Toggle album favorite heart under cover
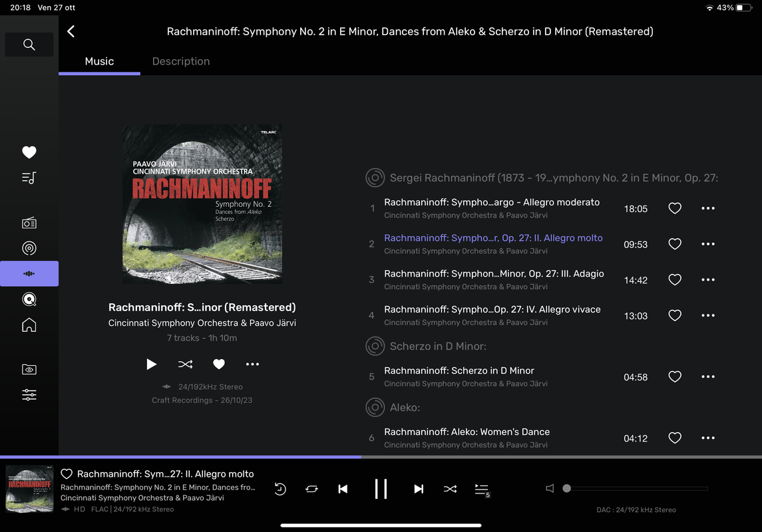The image size is (762, 532). [219, 364]
